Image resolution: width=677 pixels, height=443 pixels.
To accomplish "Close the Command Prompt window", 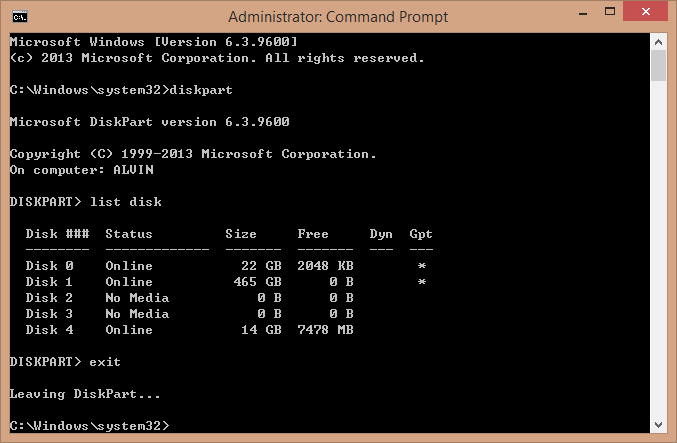I will [645, 12].
